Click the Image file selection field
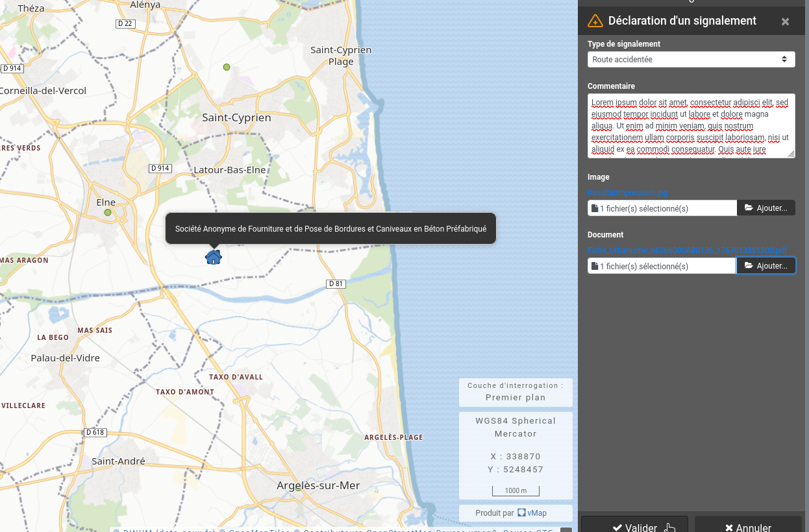The width and height of the screenshot is (809, 532). 662,208
